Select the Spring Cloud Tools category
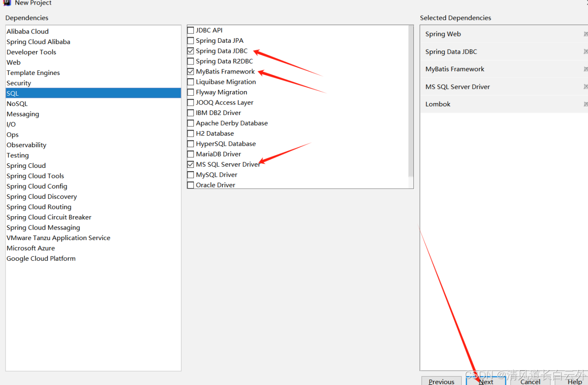 93,176
